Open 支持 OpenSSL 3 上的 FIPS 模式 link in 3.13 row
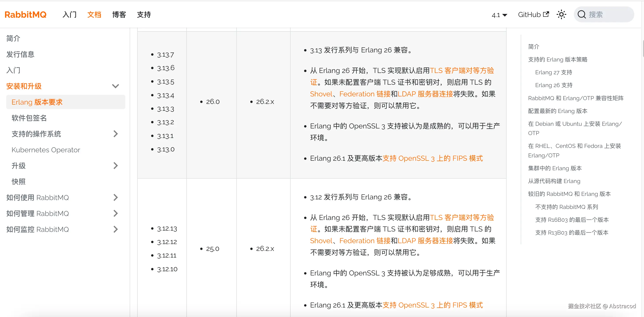The width and height of the screenshot is (644, 317). point(432,158)
